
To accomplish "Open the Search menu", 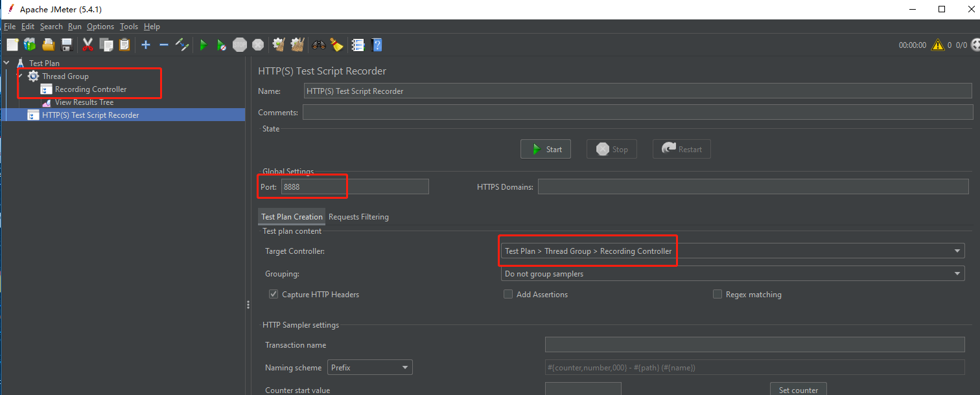I will (x=51, y=27).
